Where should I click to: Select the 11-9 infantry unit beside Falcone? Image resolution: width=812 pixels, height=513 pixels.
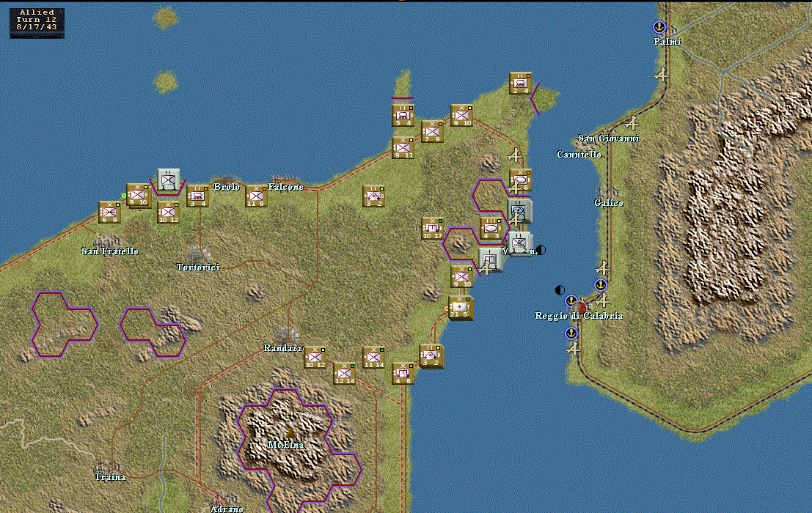click(x=256, y=196)
